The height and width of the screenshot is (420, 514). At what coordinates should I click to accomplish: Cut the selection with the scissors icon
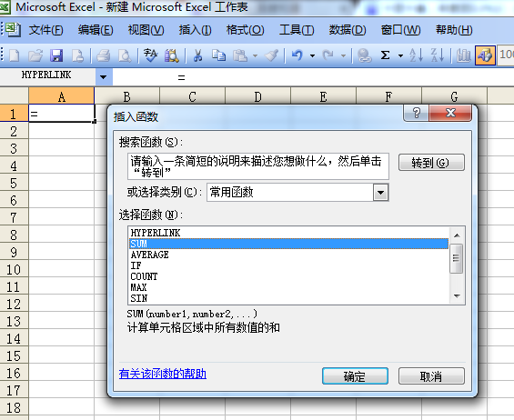pos(197,55)
